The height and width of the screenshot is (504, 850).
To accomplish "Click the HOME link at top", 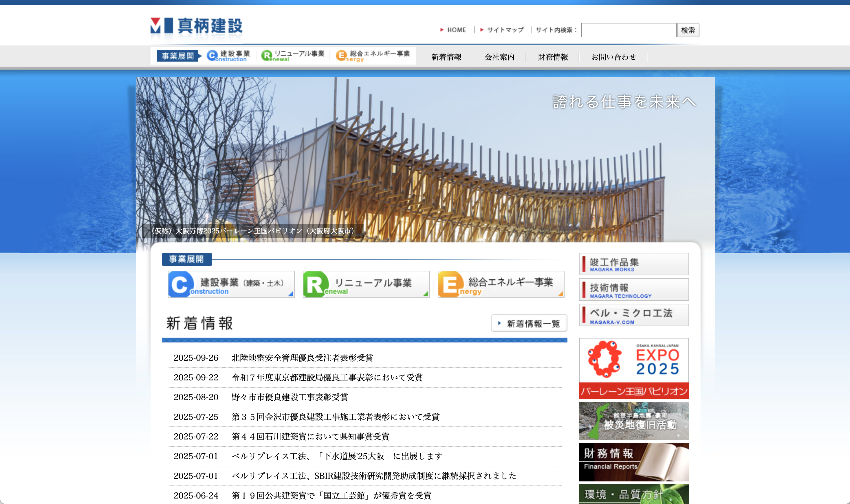I will 456,30.
